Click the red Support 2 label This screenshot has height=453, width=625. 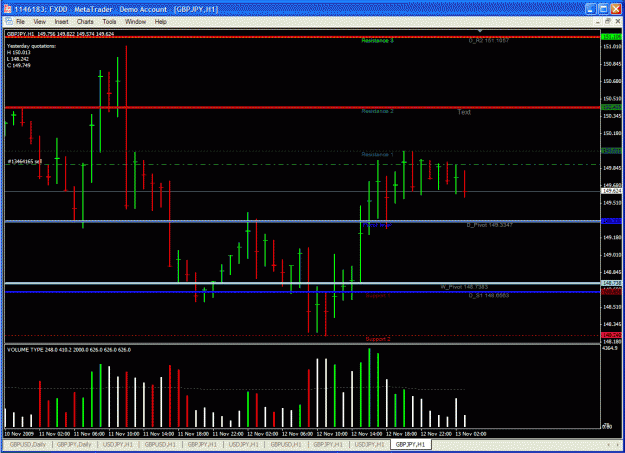(378, 339)
